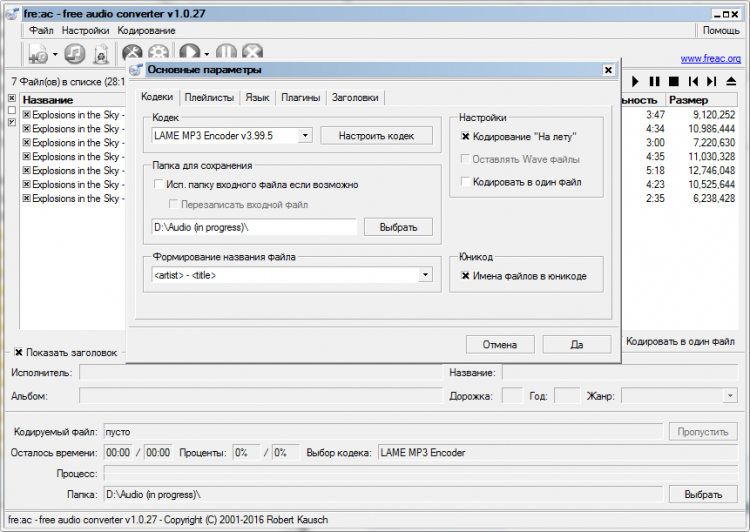Toggle the Кодирование "На лету" checkbox
Image resolution: width=750 pixels, height=532 pixels.
465,136
